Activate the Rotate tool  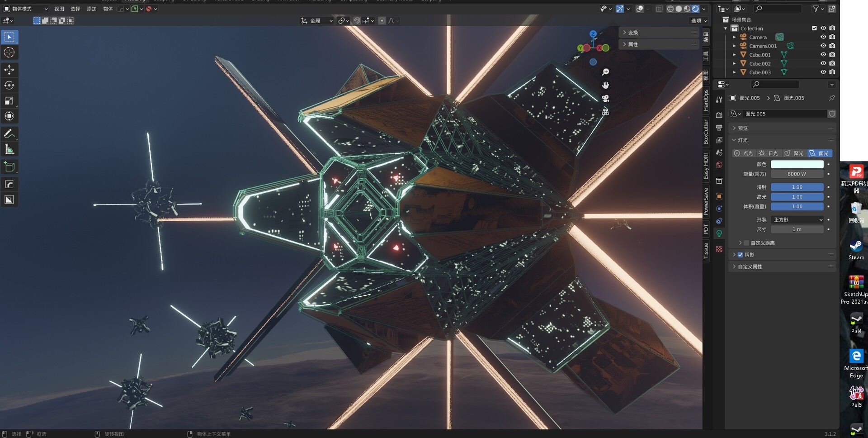[x=9, y=85]
